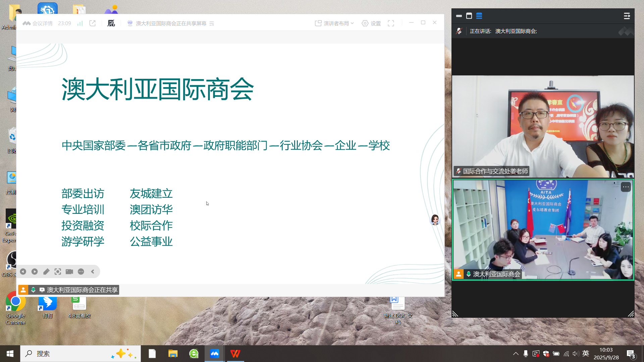Open 设置 settings
This screenshot has height=362, width=644.
tap(371, 23)
